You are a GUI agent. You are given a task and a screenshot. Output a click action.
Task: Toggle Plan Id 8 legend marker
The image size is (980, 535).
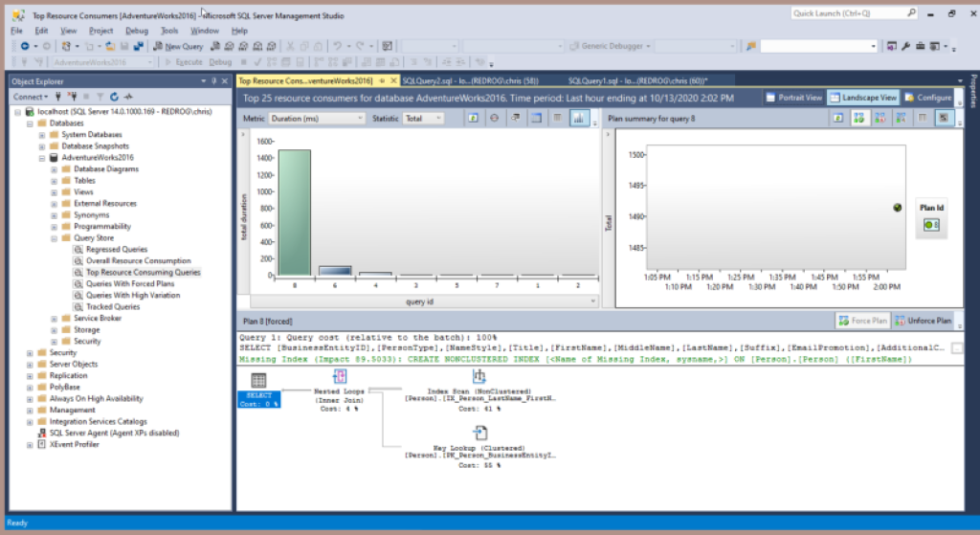pos(931,225)
